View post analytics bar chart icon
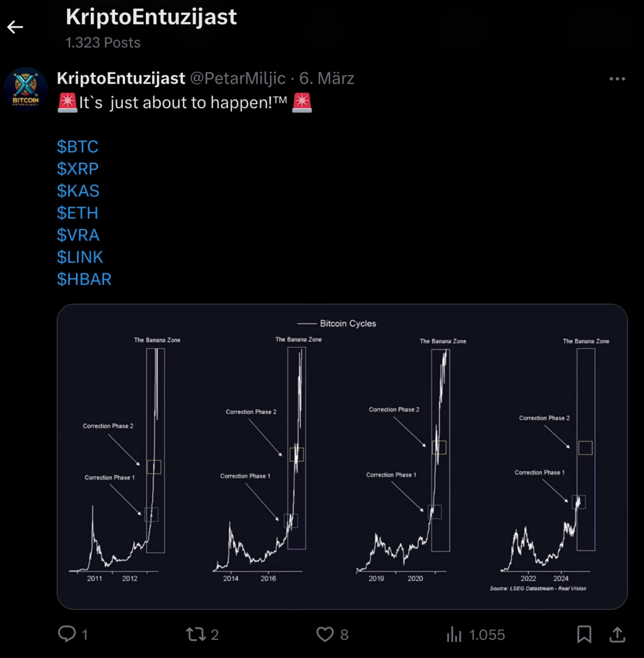Screen dimensions: 644x658 (x=454, y=634)
